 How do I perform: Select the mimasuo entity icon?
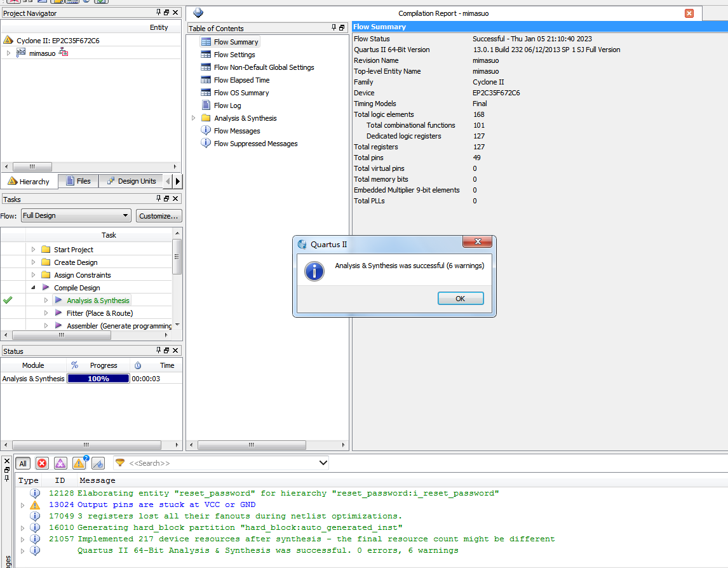pos(21,53)
